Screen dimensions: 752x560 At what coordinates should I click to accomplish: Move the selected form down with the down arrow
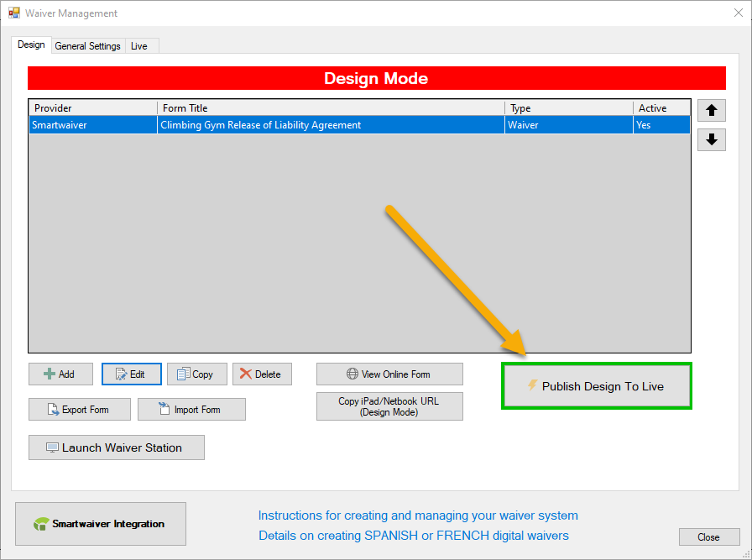[711, 139]
